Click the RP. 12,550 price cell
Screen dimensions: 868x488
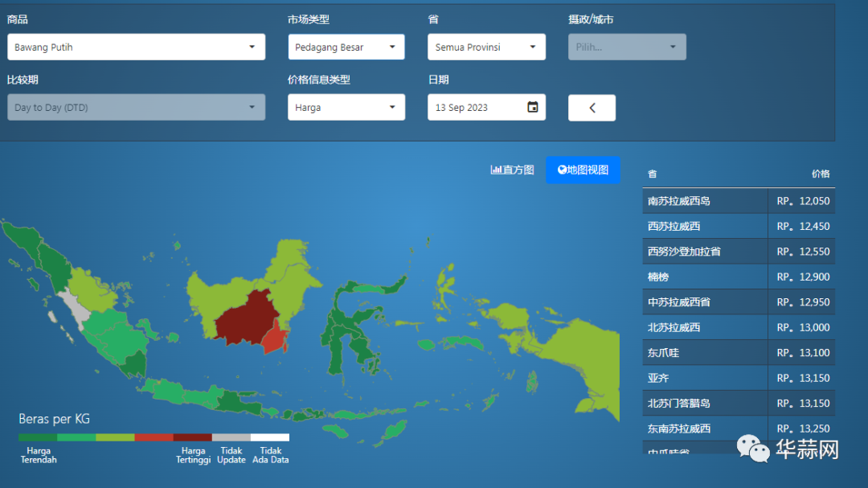coord(802,252)
